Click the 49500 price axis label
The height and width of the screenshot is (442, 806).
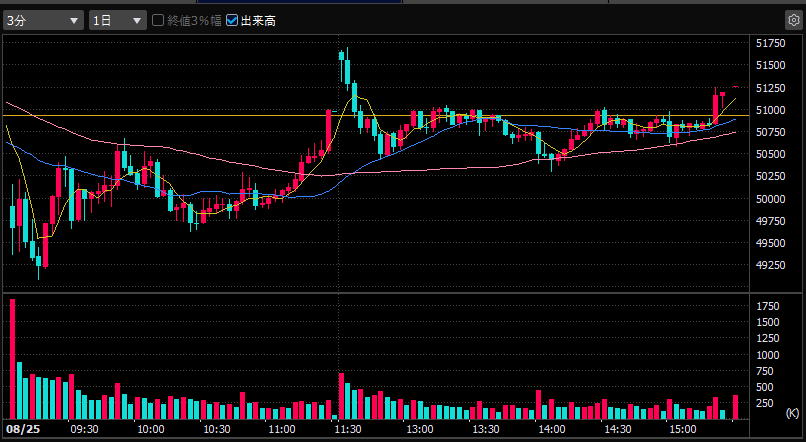click(x=771, y=243)
